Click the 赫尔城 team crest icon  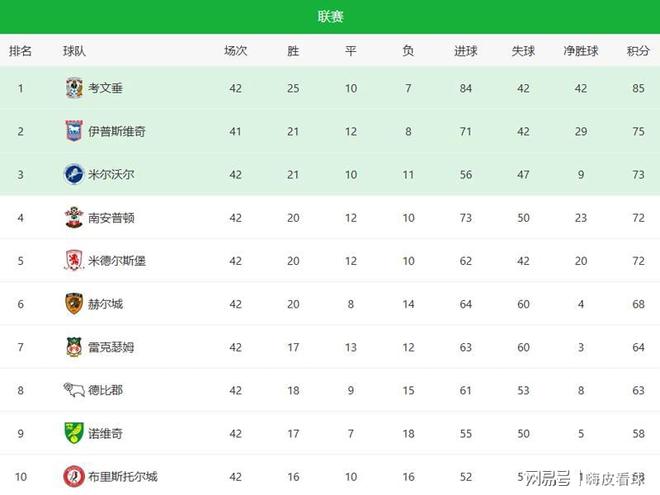pos(73,304)
